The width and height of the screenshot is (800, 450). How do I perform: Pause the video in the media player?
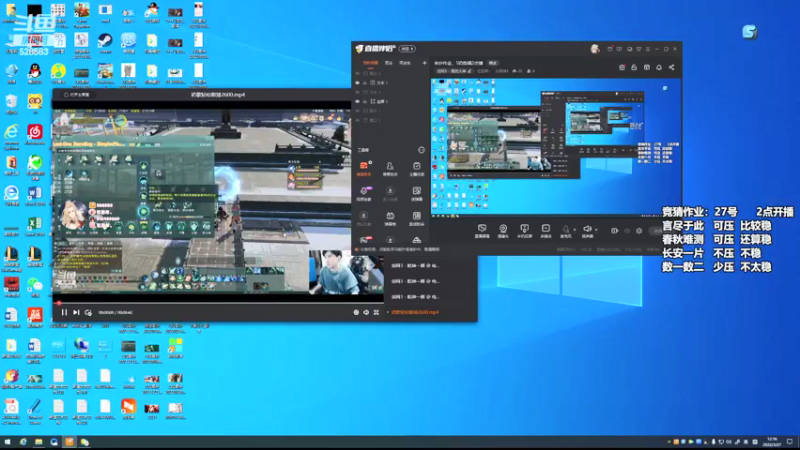tap(64, 312)
